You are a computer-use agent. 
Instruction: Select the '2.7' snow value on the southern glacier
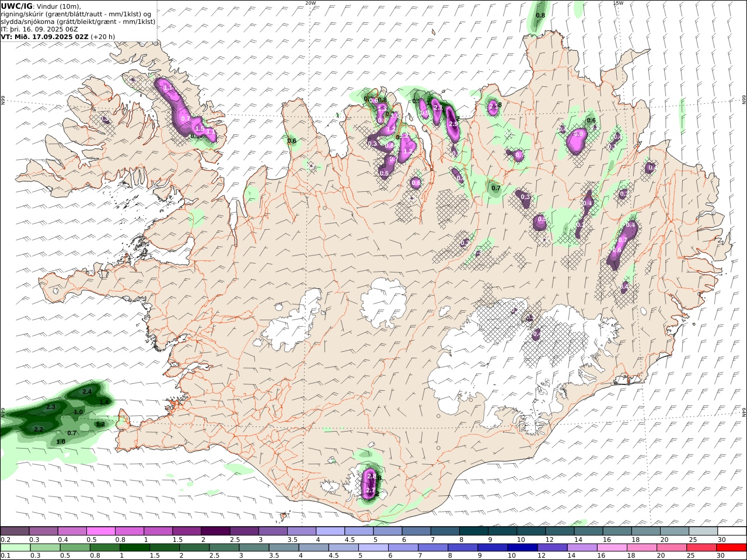point(370,491)
